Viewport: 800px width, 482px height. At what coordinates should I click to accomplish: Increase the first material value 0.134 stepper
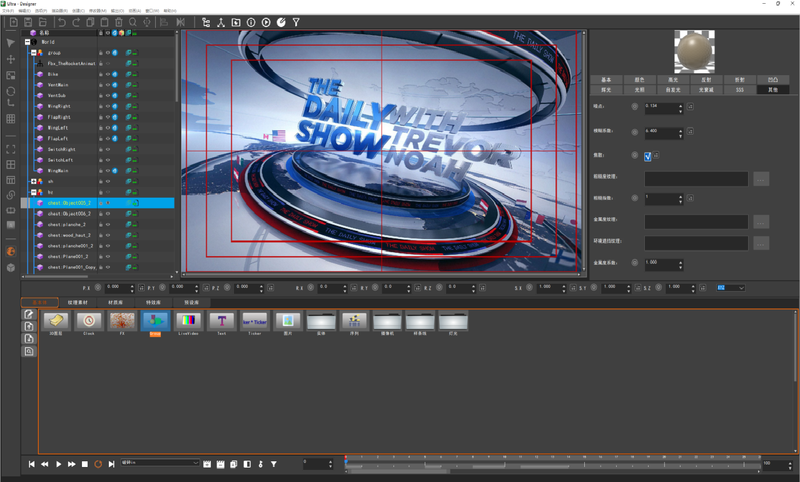pos(680,105)
